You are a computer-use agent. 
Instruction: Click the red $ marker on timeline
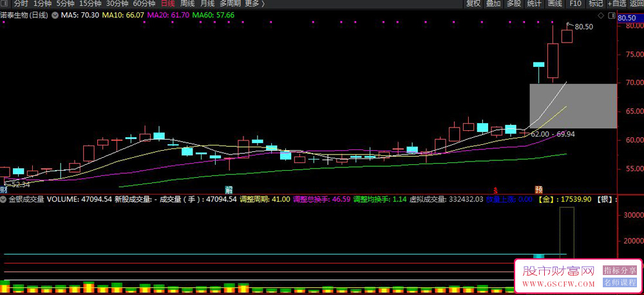coord(496,190)
